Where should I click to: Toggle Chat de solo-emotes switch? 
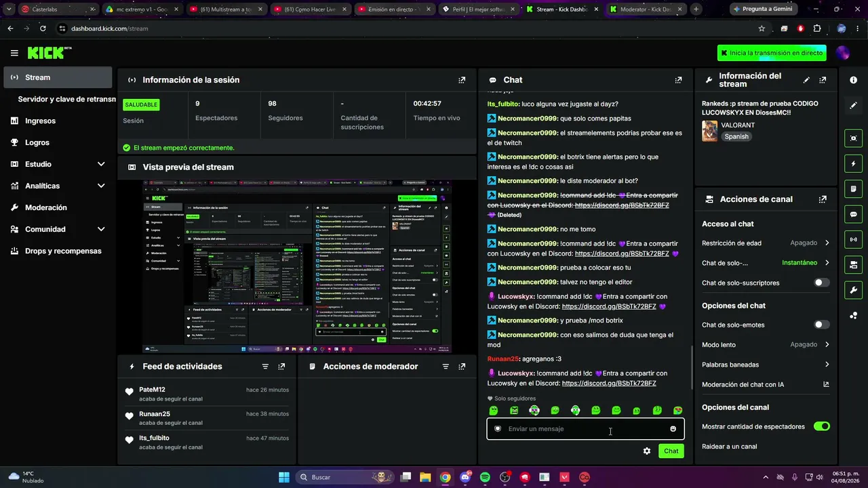pyautogui.click(x=821, y=325)
